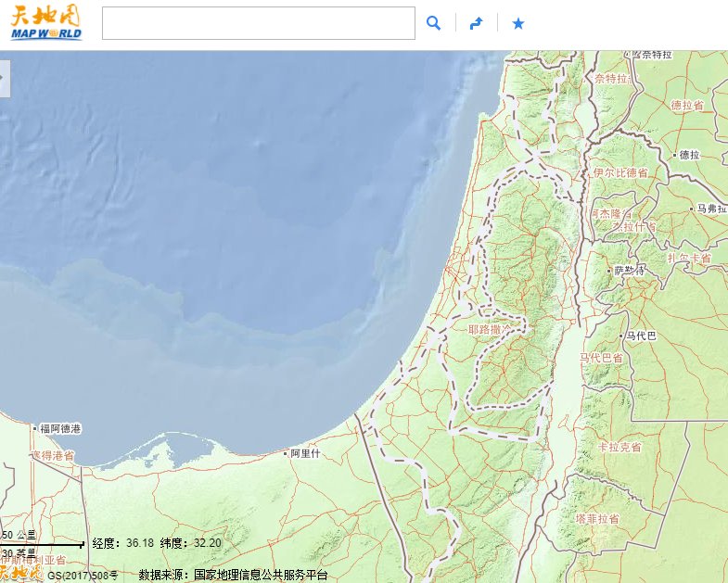
Task: Click the 纬度 32.20 latitude readout
Action: coord(191,543)
